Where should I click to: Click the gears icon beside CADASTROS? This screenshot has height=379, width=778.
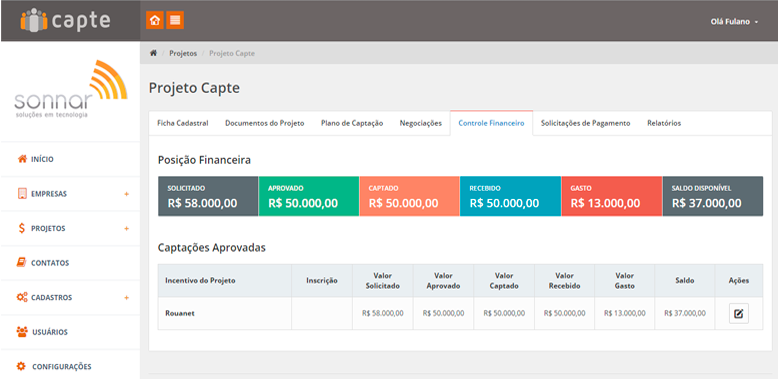[x=22, y=298]
